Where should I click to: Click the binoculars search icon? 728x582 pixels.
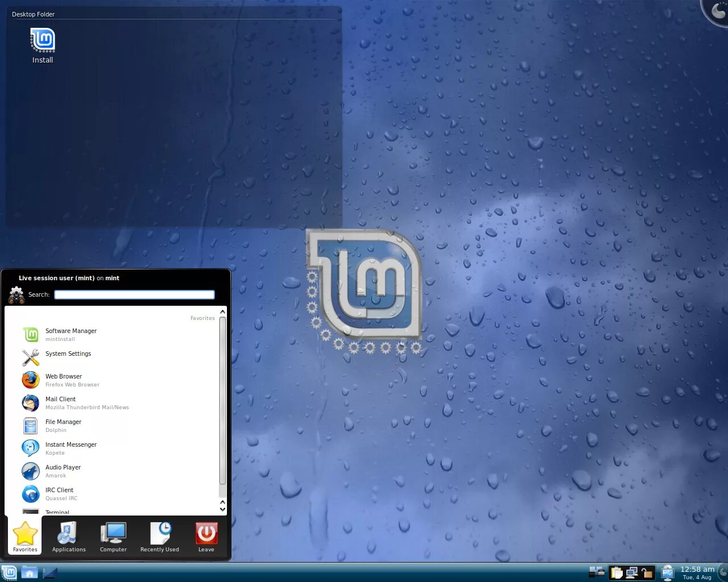[x=16, y=294]
